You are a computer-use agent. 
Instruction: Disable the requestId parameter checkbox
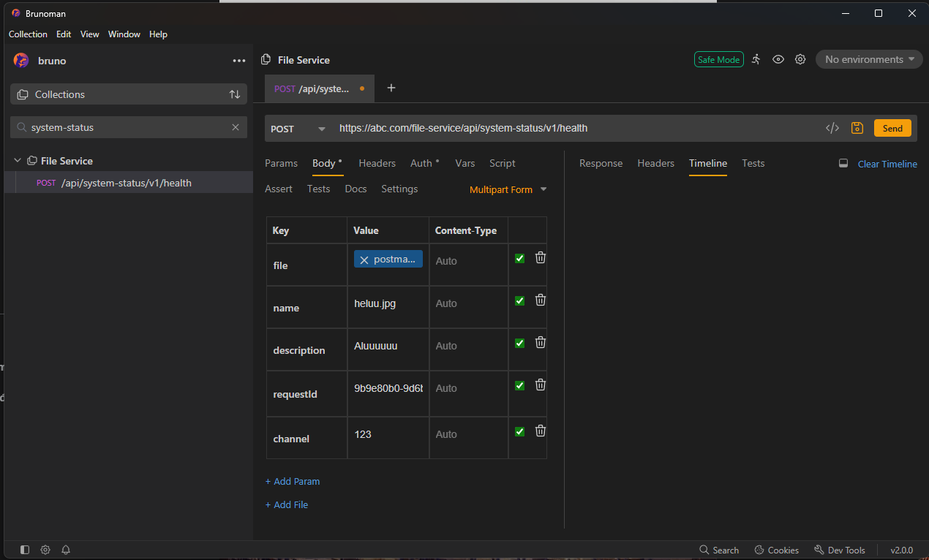tap(519, 385)
